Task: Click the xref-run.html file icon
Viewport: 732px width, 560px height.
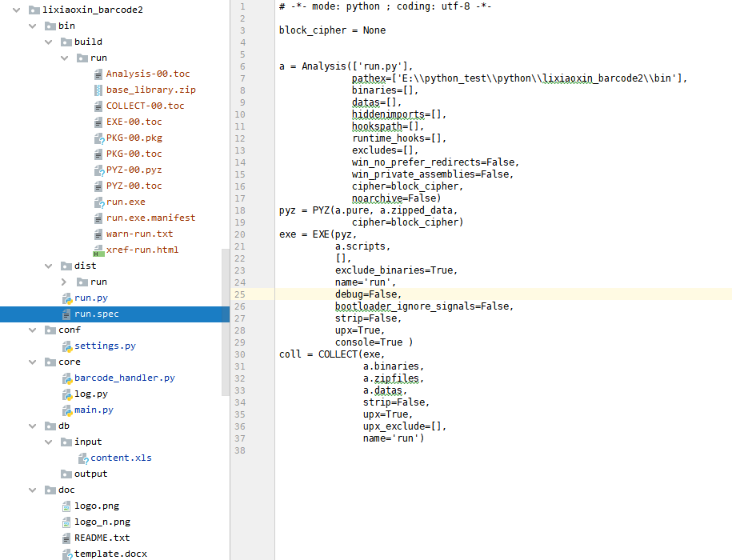Action: (x=98, y=250)
